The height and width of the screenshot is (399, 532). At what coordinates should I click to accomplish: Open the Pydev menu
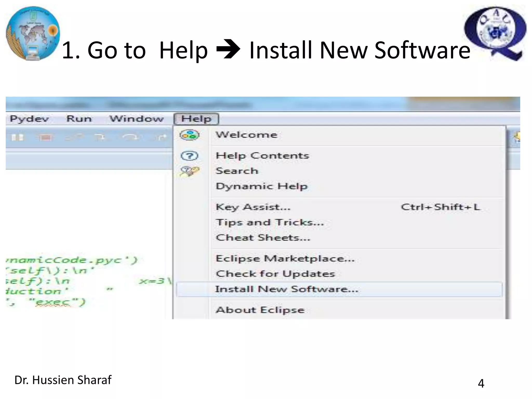[x=29, y=119]
